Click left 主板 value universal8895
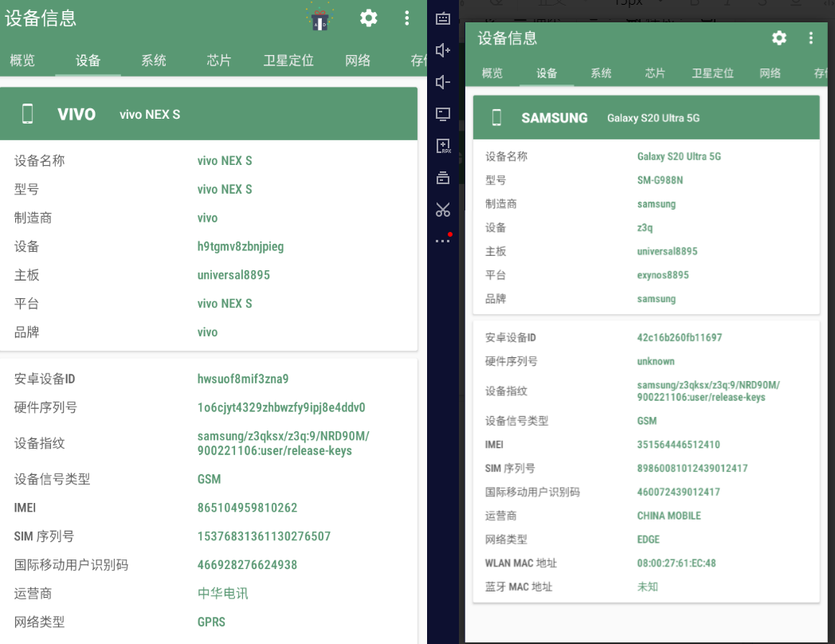This screenshot has height=644, width=835. click(x=233, y=275)
